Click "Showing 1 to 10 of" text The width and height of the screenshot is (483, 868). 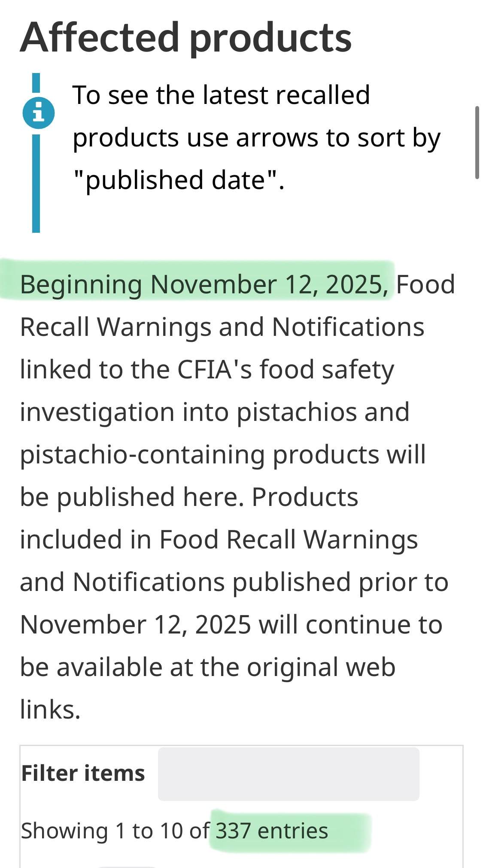pyautogui.click(x=115, y=831)
